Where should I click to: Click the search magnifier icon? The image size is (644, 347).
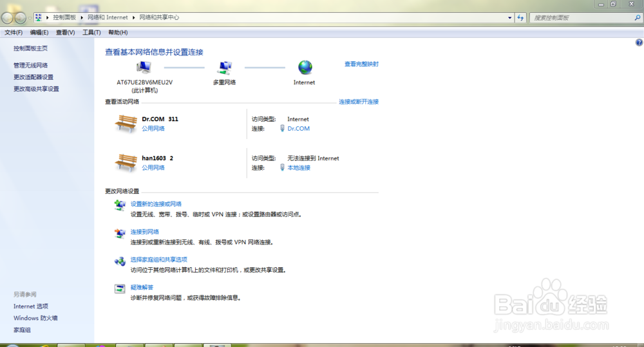(637, 17)
